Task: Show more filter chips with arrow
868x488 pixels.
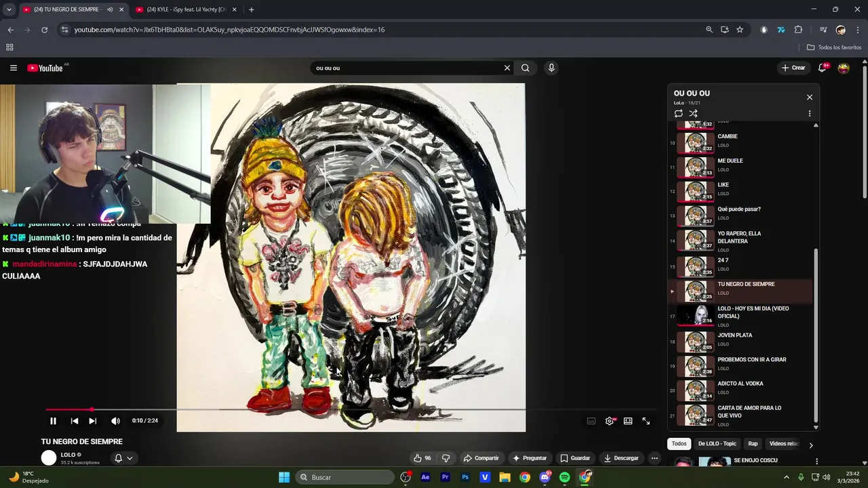Action: [810, 445]
